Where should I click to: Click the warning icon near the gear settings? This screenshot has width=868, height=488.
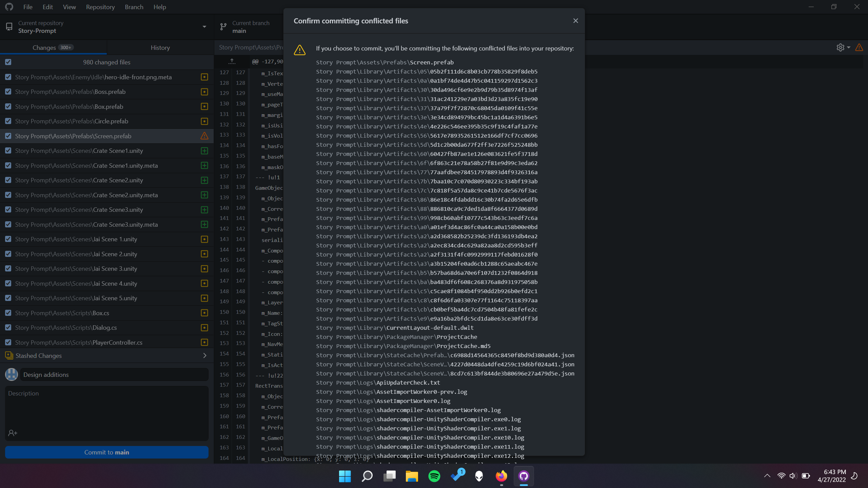click(860, 47)
